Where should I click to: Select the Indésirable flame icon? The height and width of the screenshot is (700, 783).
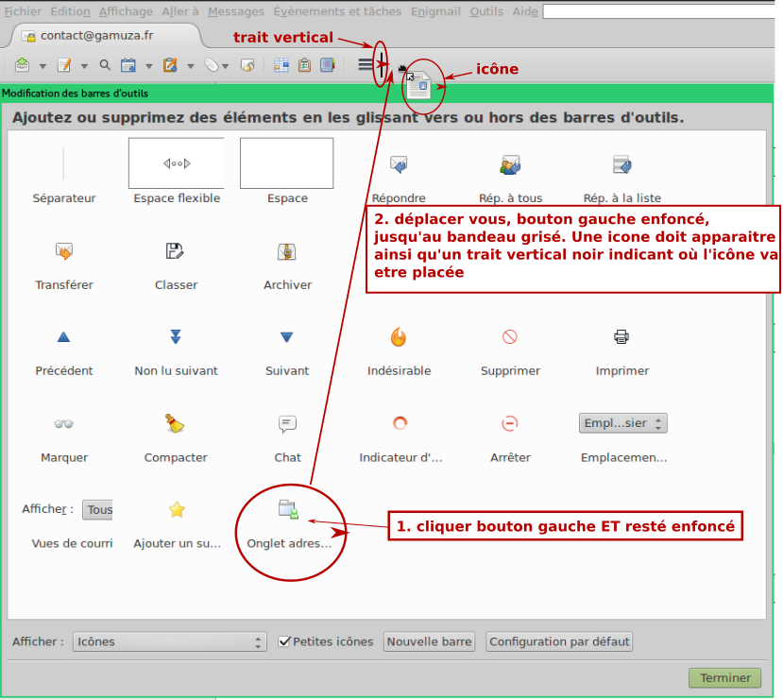398,337
